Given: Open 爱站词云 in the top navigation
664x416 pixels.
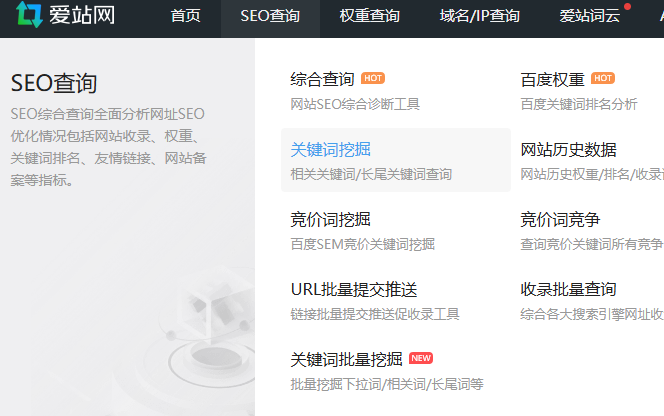Looking at the screenshot, I should click(x=591, y=16).
